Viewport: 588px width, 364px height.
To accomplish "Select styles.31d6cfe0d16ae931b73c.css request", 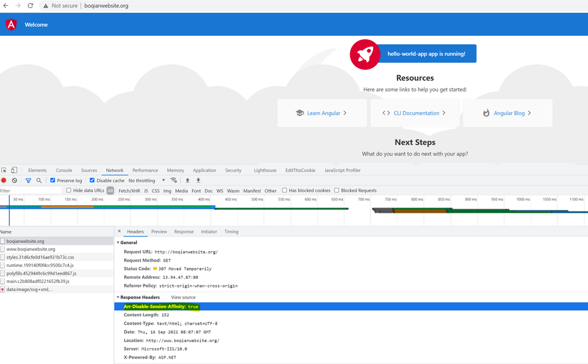I will pyautogui.click(x=57, y=258).
